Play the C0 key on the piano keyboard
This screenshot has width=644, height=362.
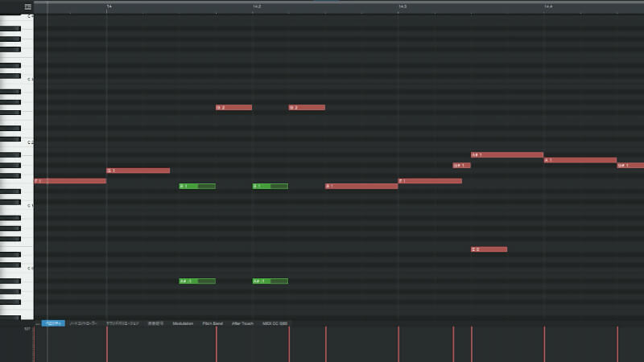[28, 268]
